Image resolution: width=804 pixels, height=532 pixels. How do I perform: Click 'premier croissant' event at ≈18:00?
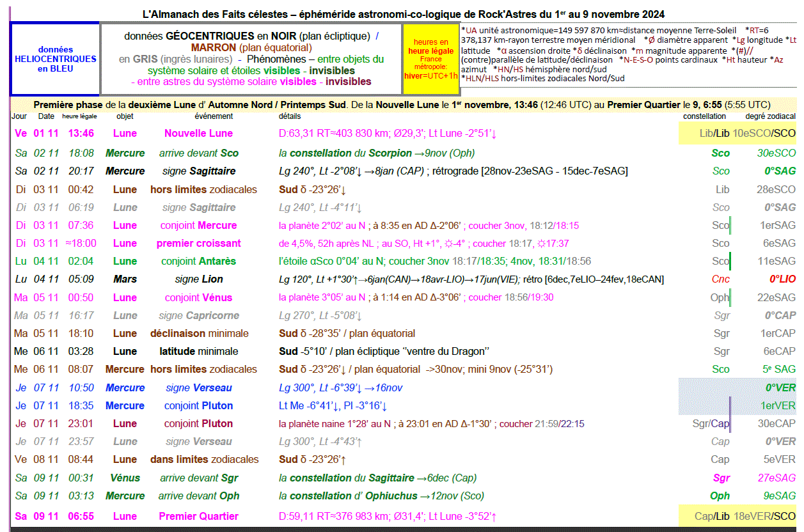point(198,244)
